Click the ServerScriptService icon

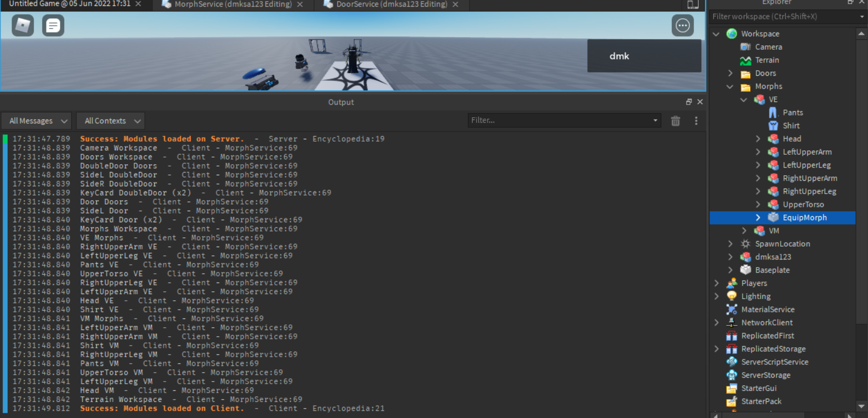click(732, 362)
